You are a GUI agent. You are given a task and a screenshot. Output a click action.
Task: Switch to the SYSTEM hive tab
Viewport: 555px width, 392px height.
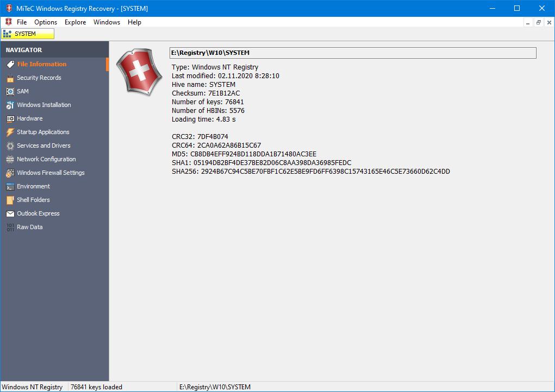(28, 34)
